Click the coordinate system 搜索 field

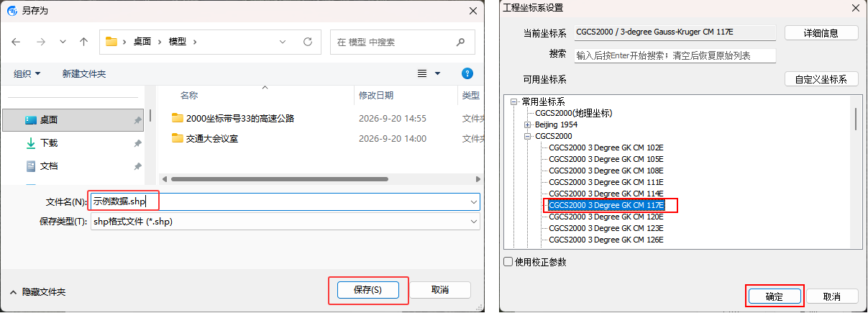(x=675, y=55)
